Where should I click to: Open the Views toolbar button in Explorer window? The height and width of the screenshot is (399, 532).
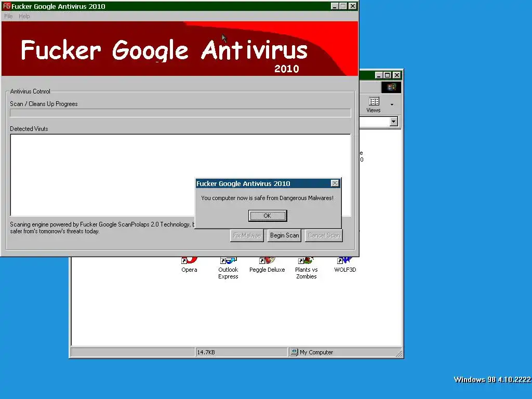click(x=374, y=105)
